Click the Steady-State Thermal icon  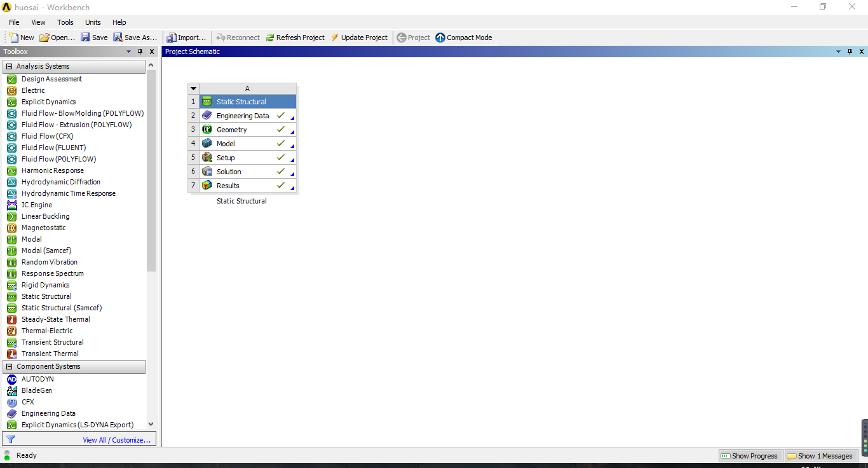(x=11, y=319)
